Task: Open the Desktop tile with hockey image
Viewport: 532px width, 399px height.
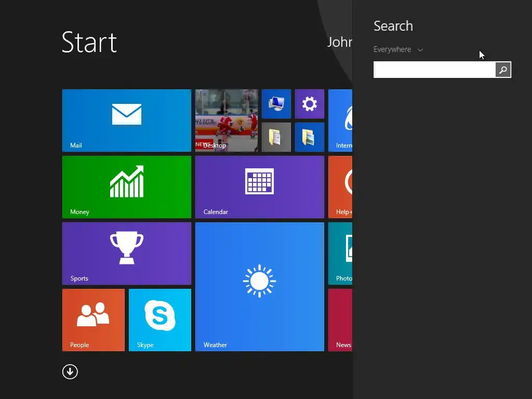Action: tap(227, 121)
